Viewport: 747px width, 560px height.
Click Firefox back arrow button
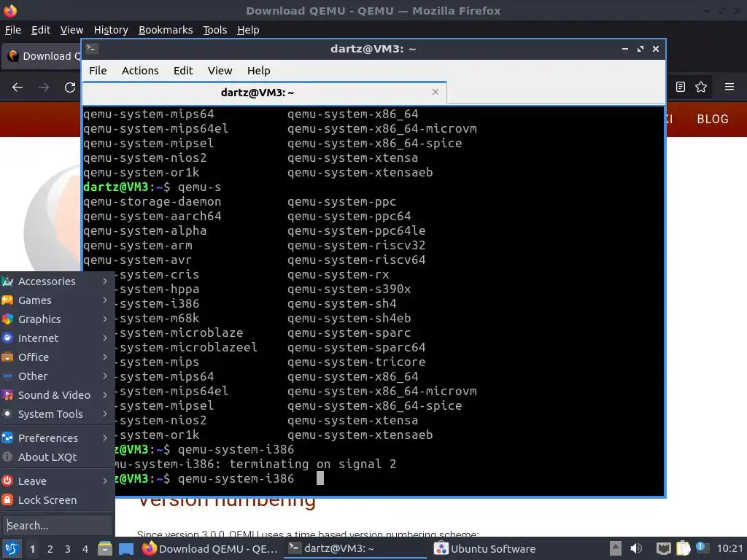coord(18,87)
